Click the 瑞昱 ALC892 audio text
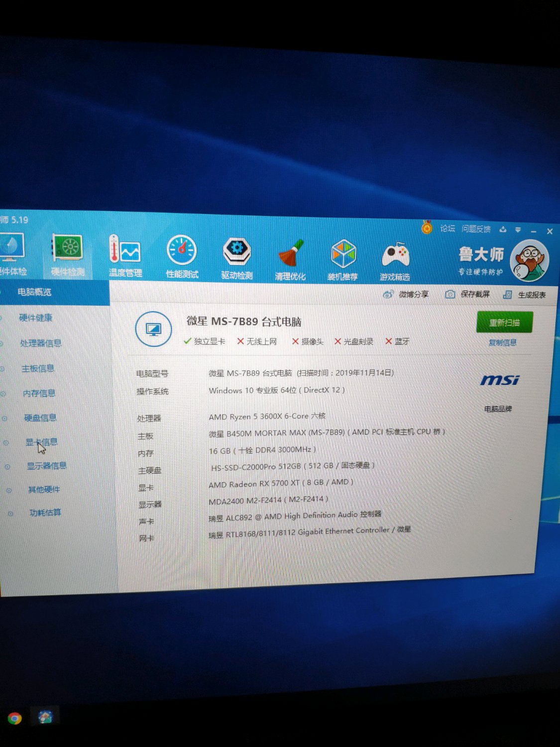560x747 pixels. 295,516
